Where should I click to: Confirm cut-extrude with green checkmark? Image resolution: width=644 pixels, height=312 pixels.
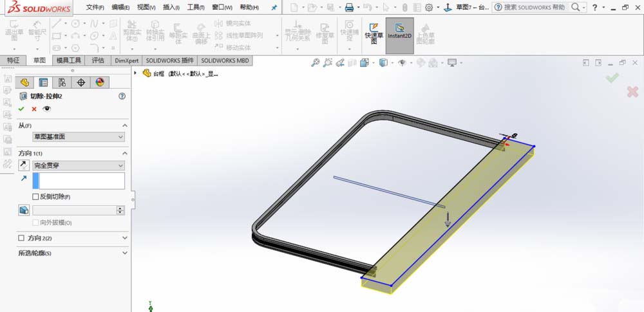21,109
